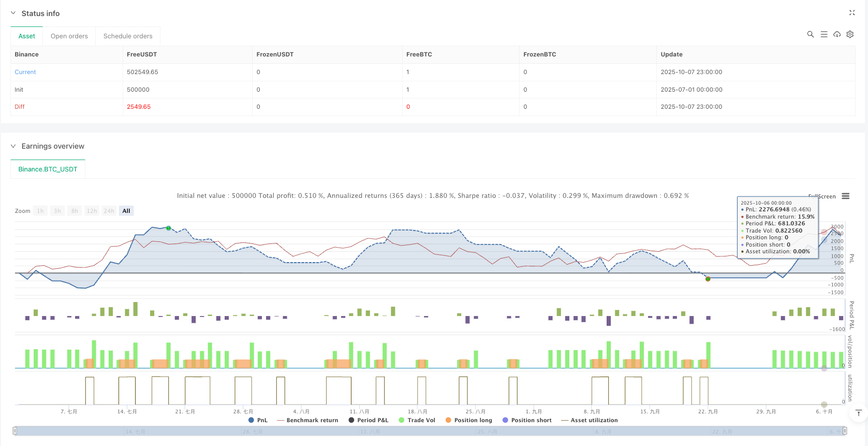Open the chart hamburger context menu

[x=845, y=196]
